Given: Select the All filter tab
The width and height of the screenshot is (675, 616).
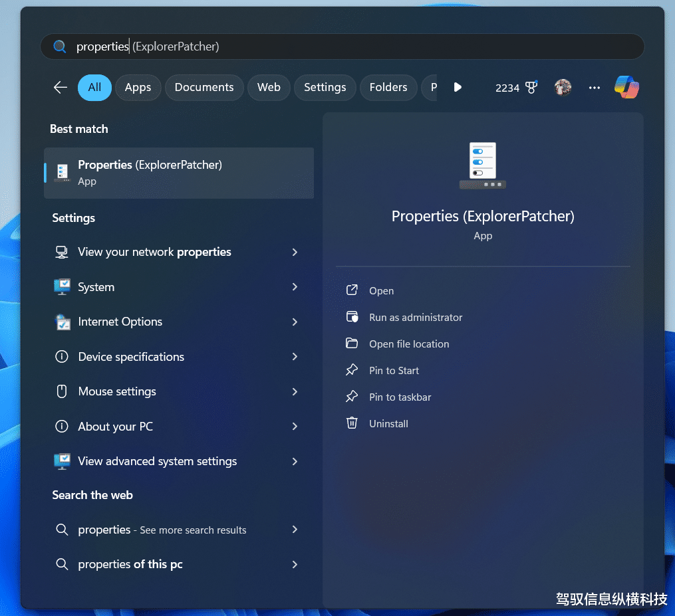Looking at the screenshot, I should click(x=94, y=88).
